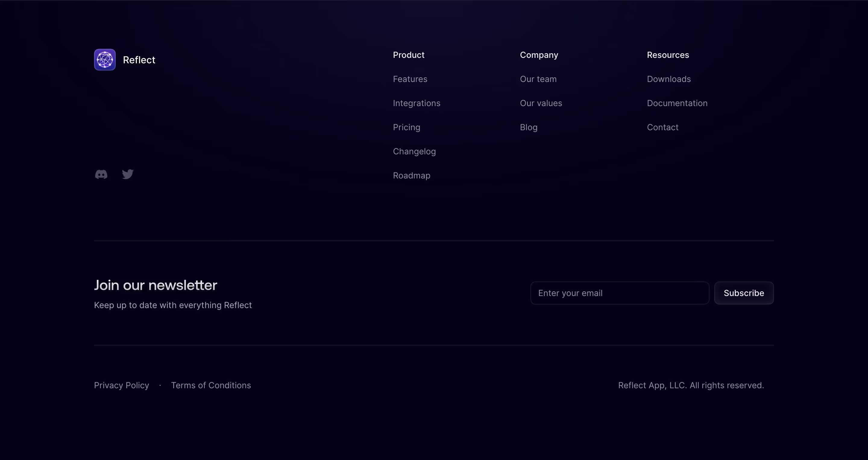This screenshot has height=460, width=868.
Task: Open Our values link
Action: [x=541, y=103]
